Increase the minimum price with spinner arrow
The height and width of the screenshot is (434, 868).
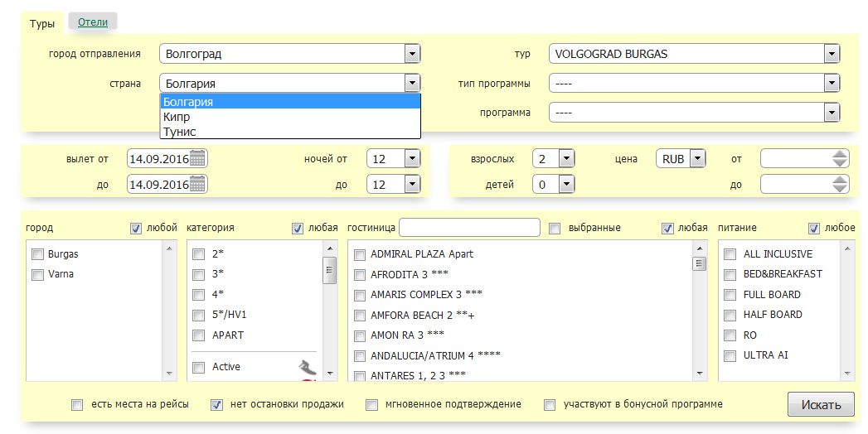tap(840, 154)
